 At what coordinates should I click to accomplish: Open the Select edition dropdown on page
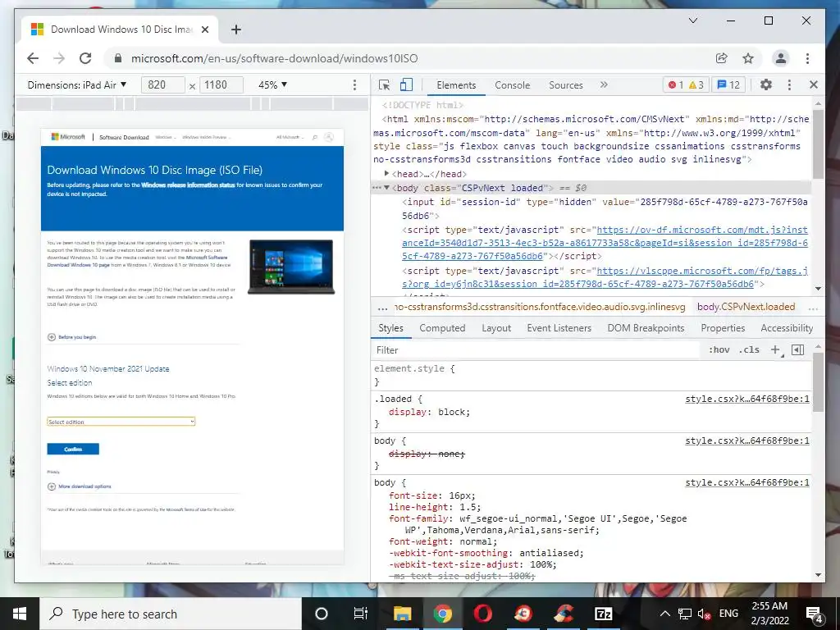[x=121, y=422]
